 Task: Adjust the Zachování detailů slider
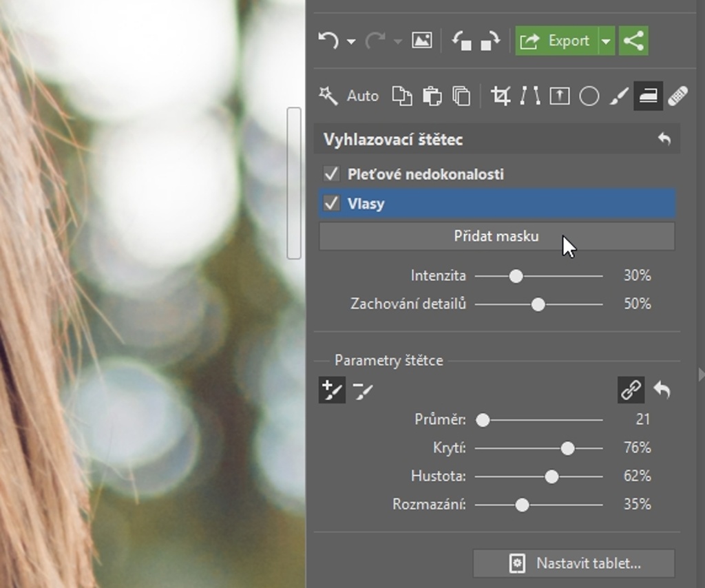(x=538, y=304)
